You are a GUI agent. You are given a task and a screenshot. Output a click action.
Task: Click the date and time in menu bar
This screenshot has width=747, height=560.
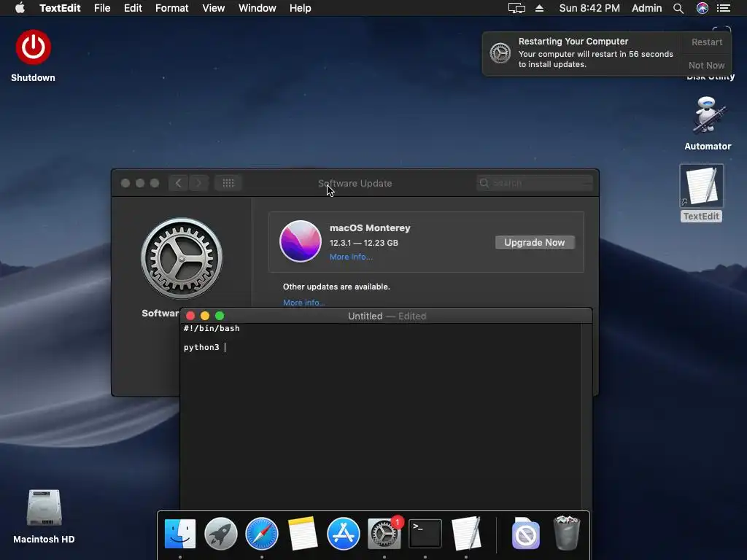[x=589, y=8]
